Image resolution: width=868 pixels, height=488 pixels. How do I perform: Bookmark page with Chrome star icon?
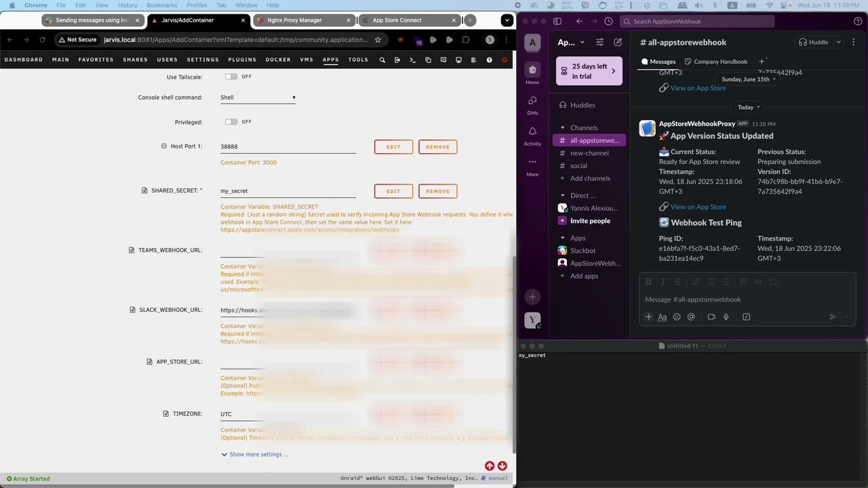(x=378, y=40)
